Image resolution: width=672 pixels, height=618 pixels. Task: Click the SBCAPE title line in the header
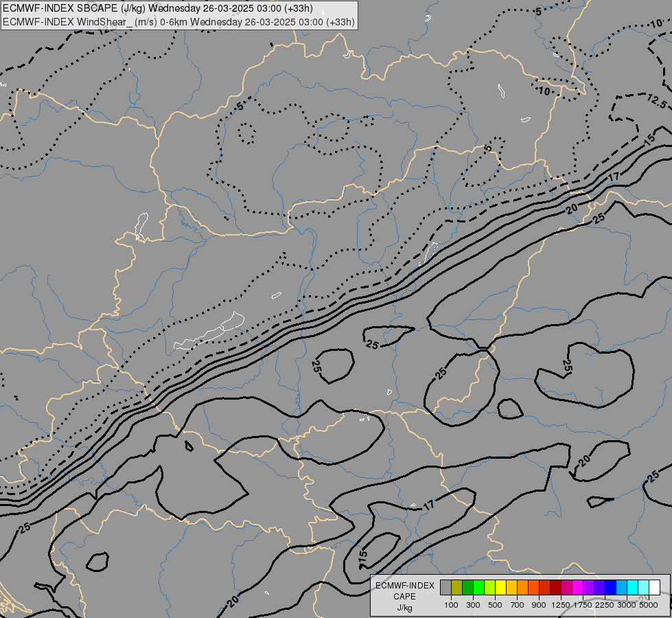pos(158,8)
